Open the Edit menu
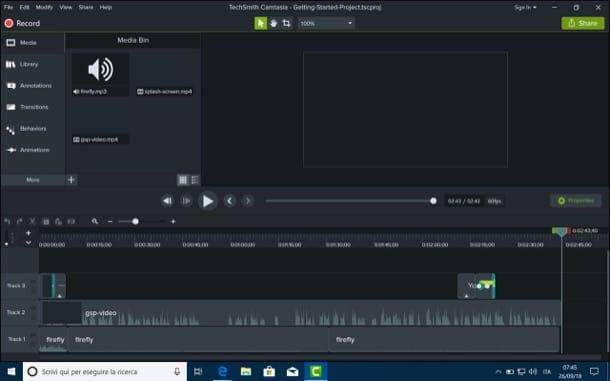 [24, 7]
